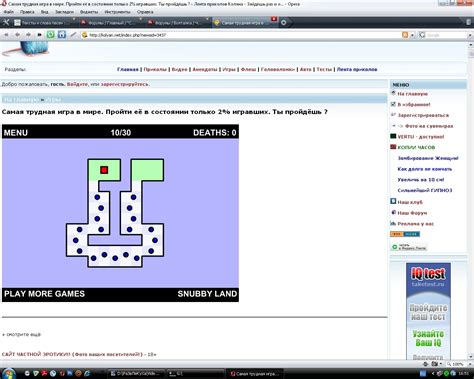Click the 'Наш клуб' sidebar icon
Viewport: 474px width, 379px height.
click(393, 201)
